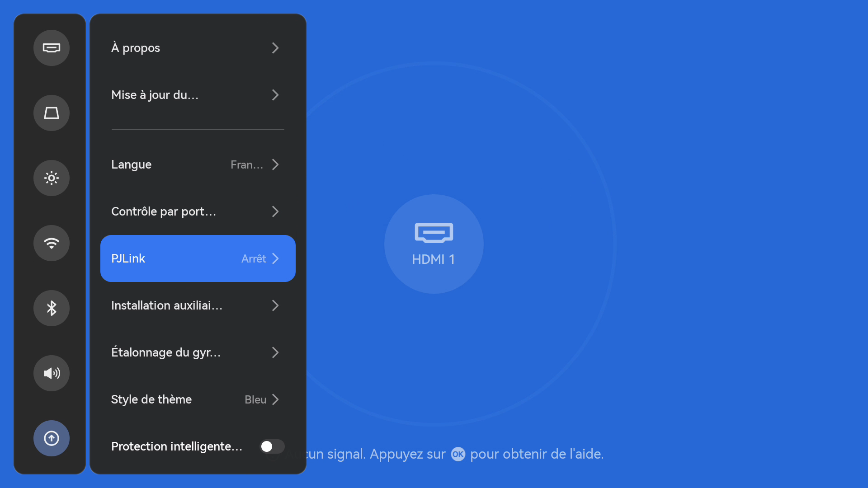Click the HDMI 1 source circle
Image resolution: width=868 pixels, height=488 pixels.
tap(434, 244)
